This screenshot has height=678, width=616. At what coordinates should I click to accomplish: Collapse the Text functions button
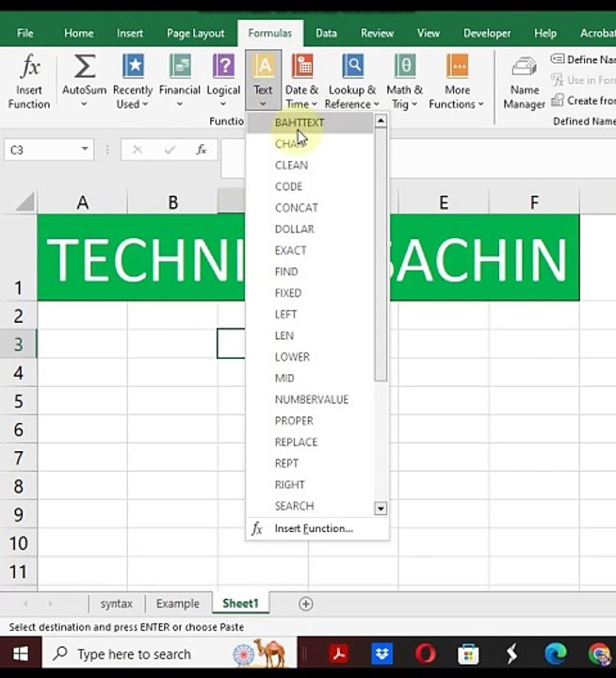point(263,80)
